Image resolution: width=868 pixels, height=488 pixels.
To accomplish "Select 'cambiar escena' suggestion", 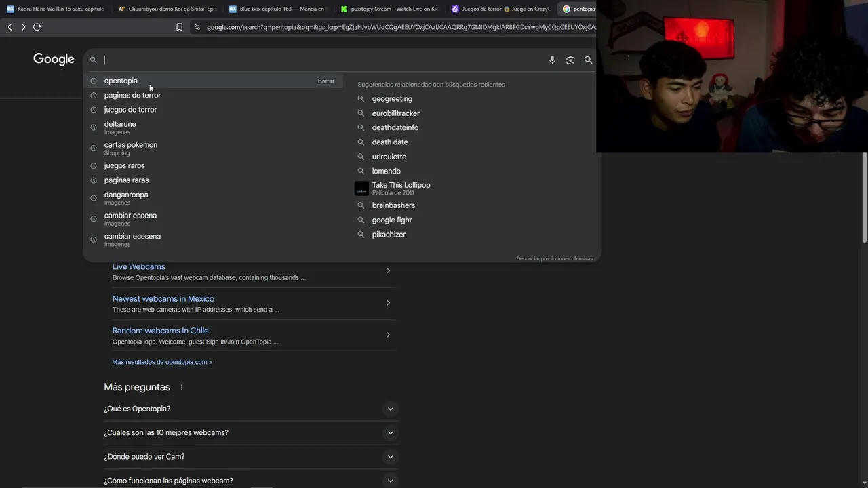I will coord(130,219).
